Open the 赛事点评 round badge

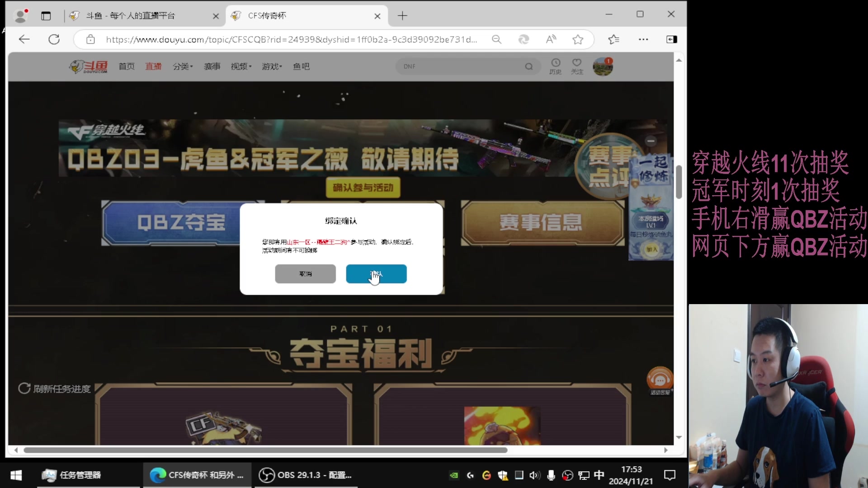coord(608,166)
